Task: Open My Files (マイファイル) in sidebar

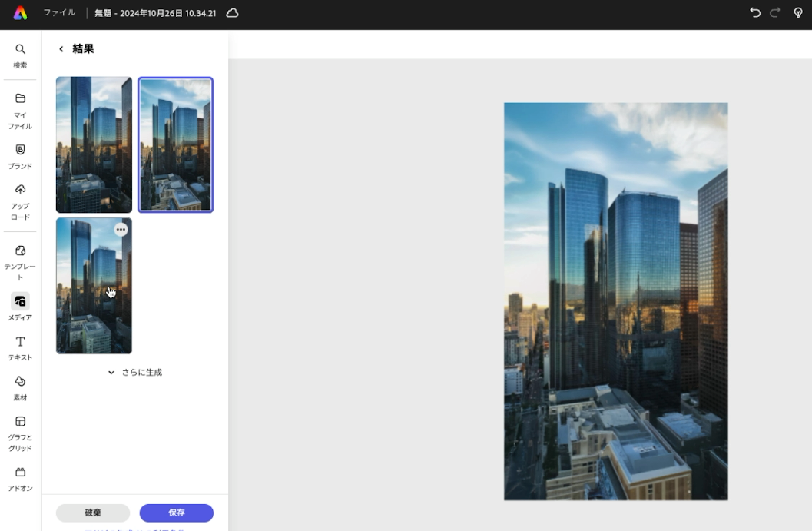Action: point(20,110)
